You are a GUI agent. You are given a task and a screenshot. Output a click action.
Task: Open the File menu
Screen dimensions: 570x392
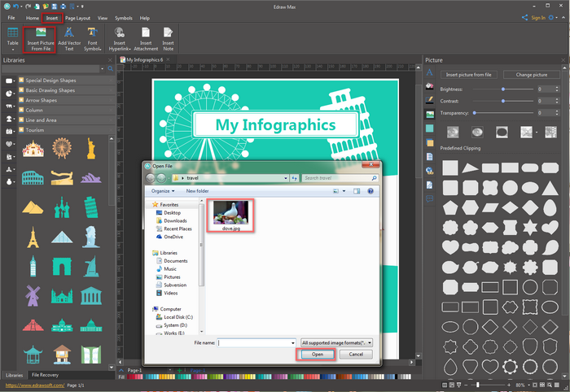tap(11, 17)
